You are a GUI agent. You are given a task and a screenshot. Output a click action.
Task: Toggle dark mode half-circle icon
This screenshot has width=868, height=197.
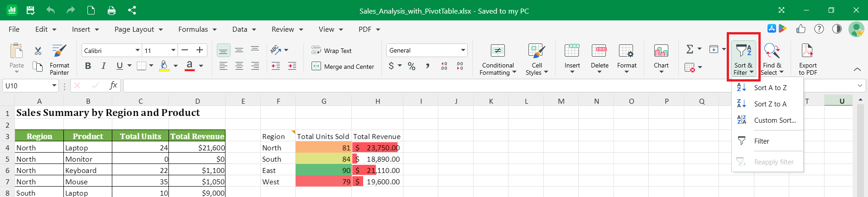tap(837, 29)
